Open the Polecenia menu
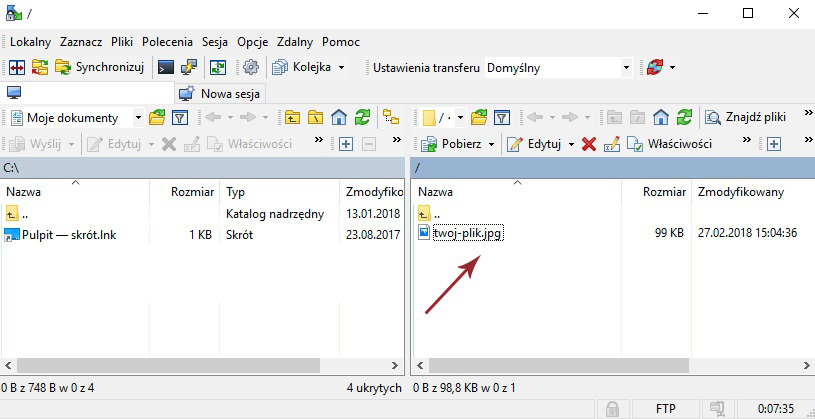This screenshot has width=815, height=419. [x=168, y=42]
